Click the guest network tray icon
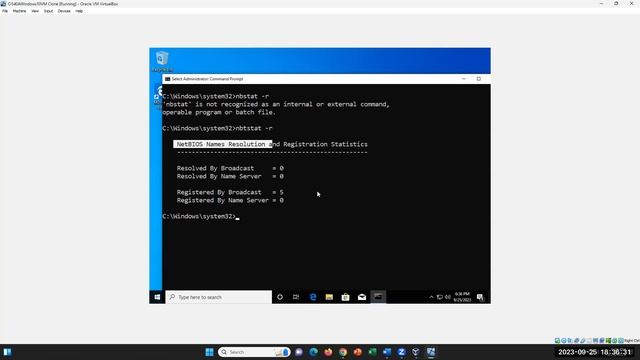Image resolution: width=640 pixels, height=360 pixels. coord(440,297)
